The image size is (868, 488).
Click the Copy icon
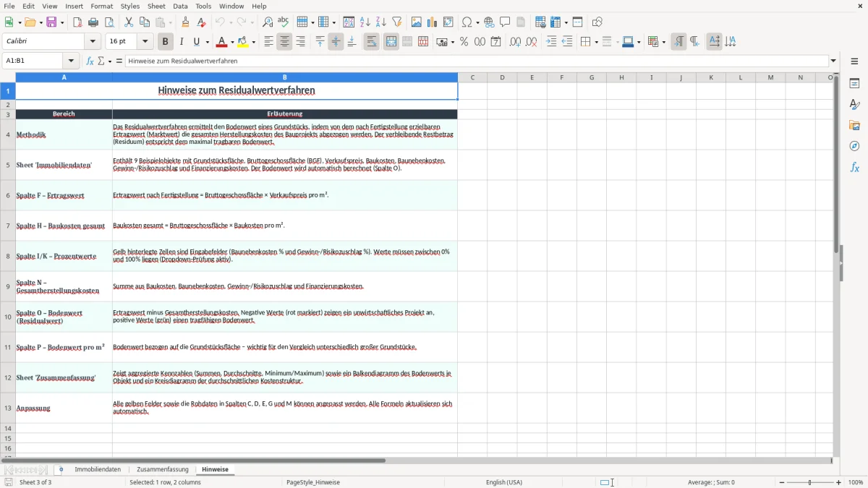pos(145,22)
